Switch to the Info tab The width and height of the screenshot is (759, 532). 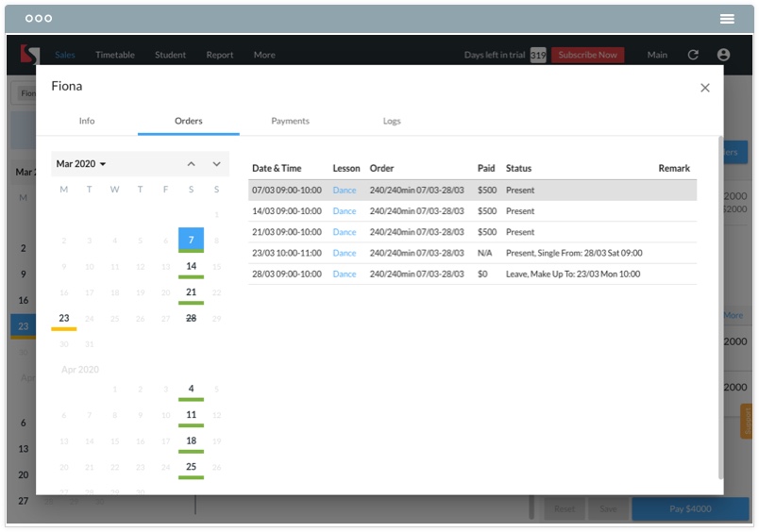tap(87, 121)
